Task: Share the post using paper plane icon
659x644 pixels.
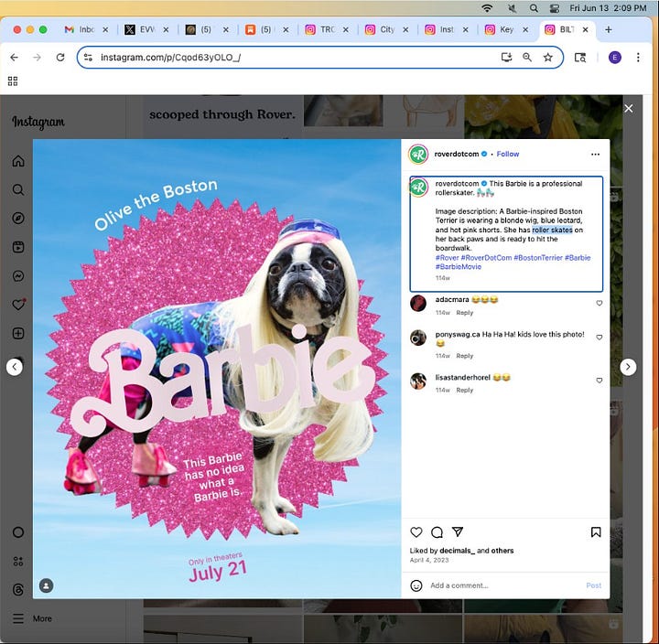Action: click(458, 531)
